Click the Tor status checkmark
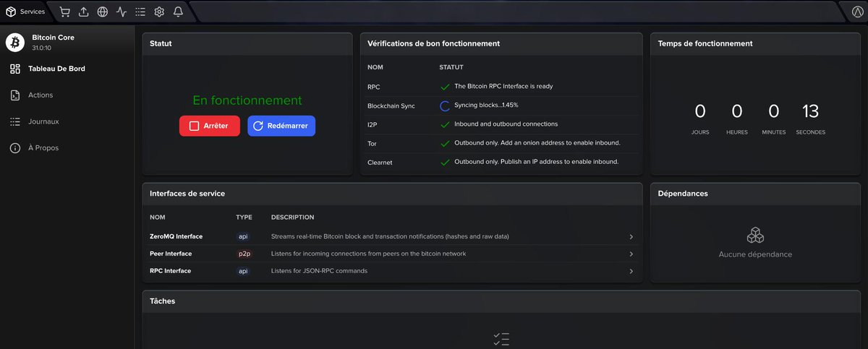 pos(445,143)
